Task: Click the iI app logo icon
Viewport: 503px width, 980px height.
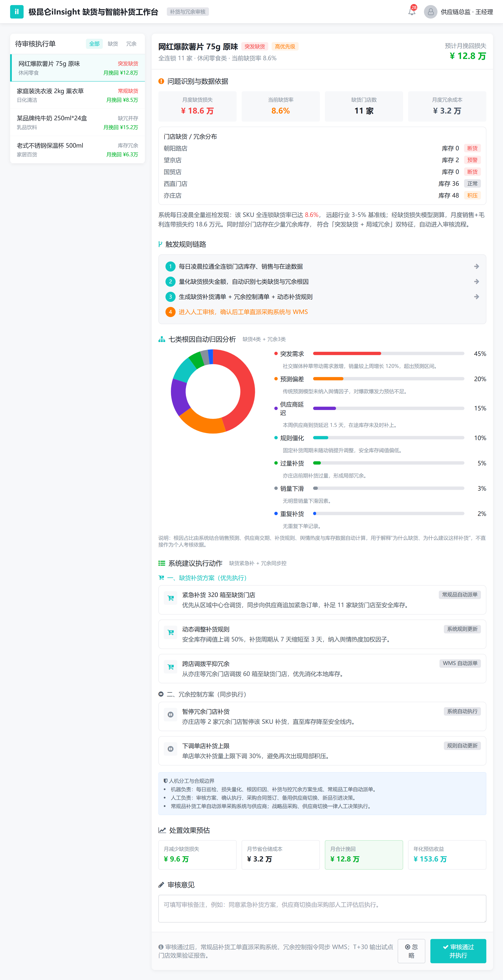Action: (x=16, y=12)
